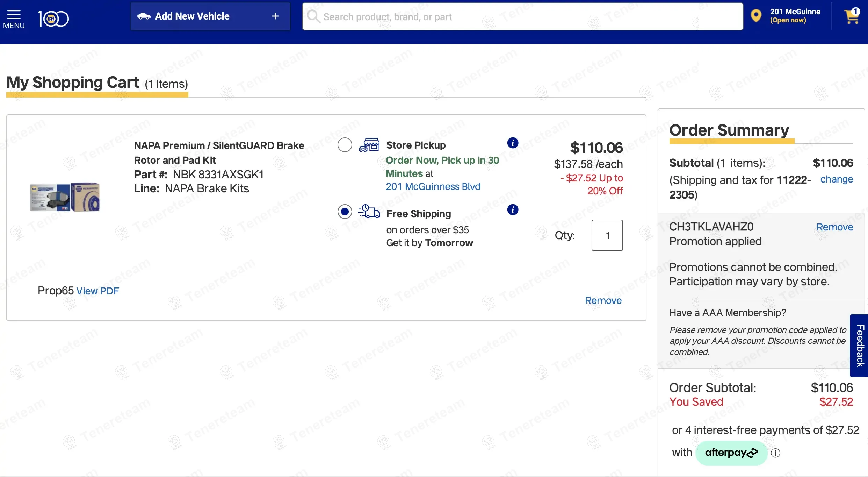Click the product search input field

(x=522, y=16)
